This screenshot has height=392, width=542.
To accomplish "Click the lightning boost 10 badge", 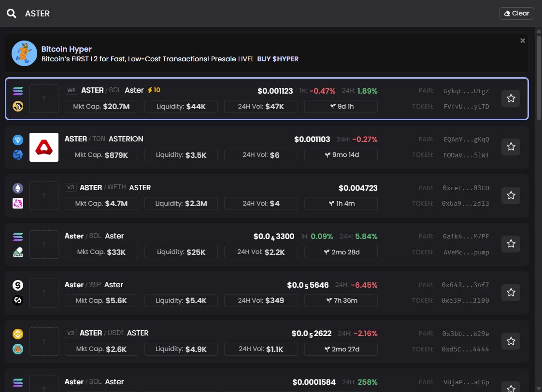I will click(154, 90).
